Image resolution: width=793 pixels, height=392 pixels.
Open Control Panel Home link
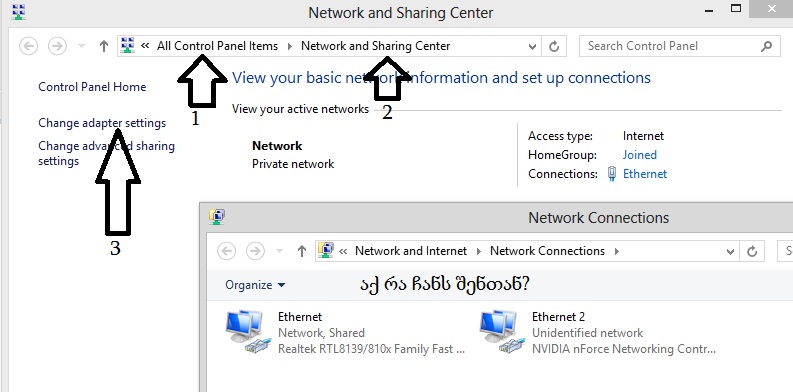pyautogui.click(x=92, y=87)
